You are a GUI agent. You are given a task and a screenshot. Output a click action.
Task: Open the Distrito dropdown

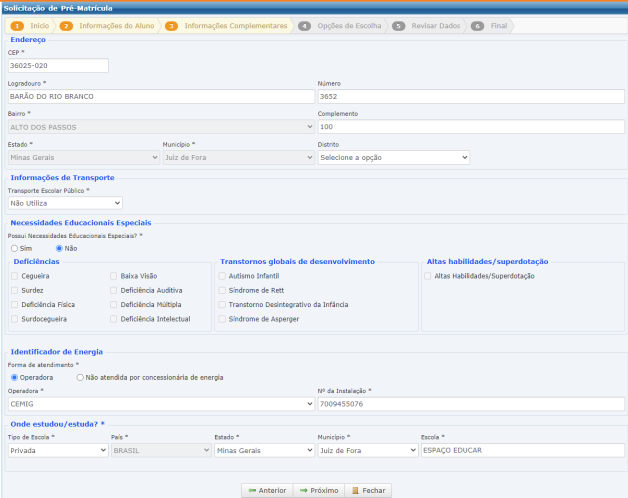[x=393, y=157]
